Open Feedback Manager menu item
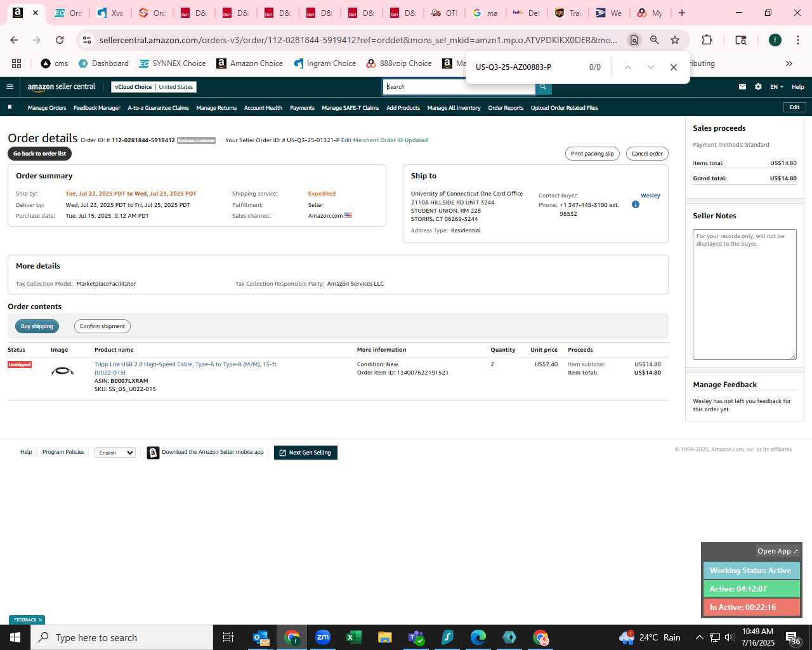 coord(97,108)
